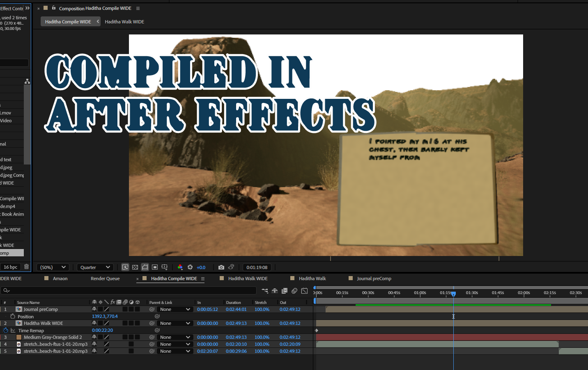Screen dimensions: 588x370
Task: Open magnification (50%) dropdown
Action: click(x=53, y=267)
